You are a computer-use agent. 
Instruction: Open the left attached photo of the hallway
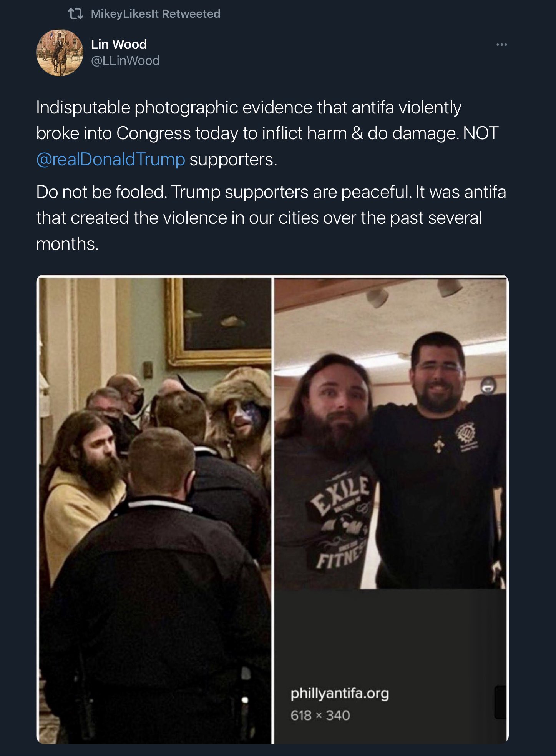(155, 510)
